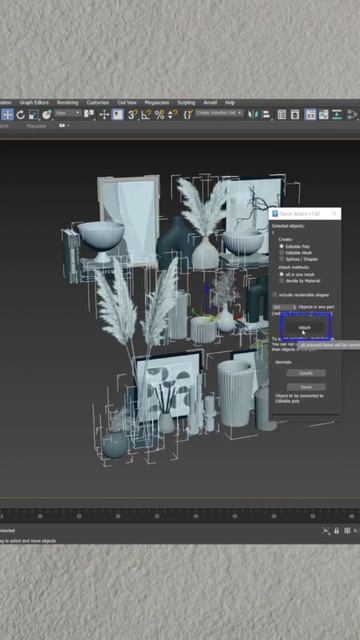Open Edit Named Selection Sets
The width and height of the screenshot is (360, 640).
[187, 115]
